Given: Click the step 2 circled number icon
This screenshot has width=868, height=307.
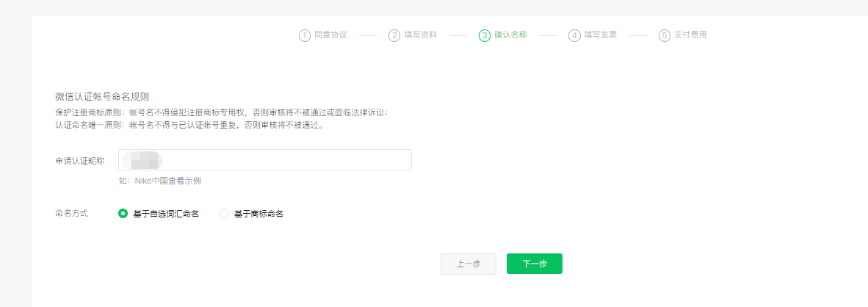Looking at the screenshot, I should pos(394,35).
